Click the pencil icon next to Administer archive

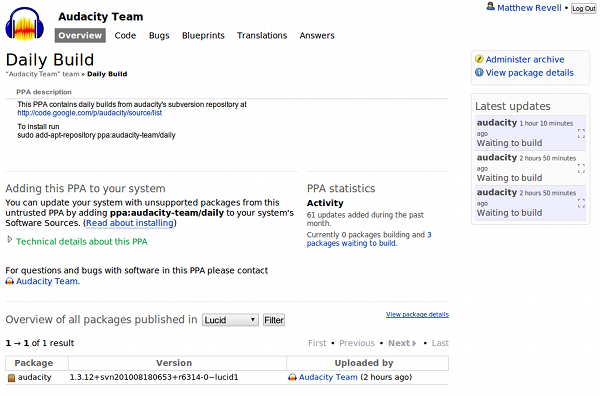point(479,59)
